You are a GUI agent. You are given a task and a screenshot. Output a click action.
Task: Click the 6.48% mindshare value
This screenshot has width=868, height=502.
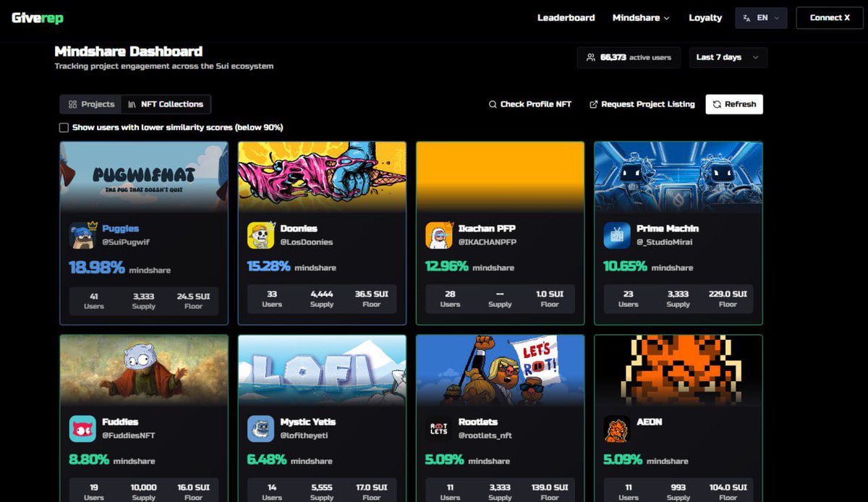(266, 459)
